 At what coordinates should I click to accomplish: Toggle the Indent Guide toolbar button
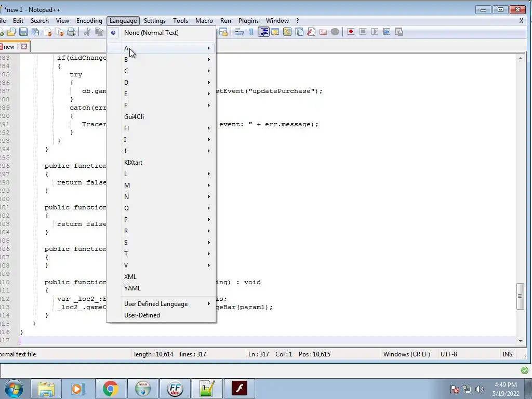(263, 32)
